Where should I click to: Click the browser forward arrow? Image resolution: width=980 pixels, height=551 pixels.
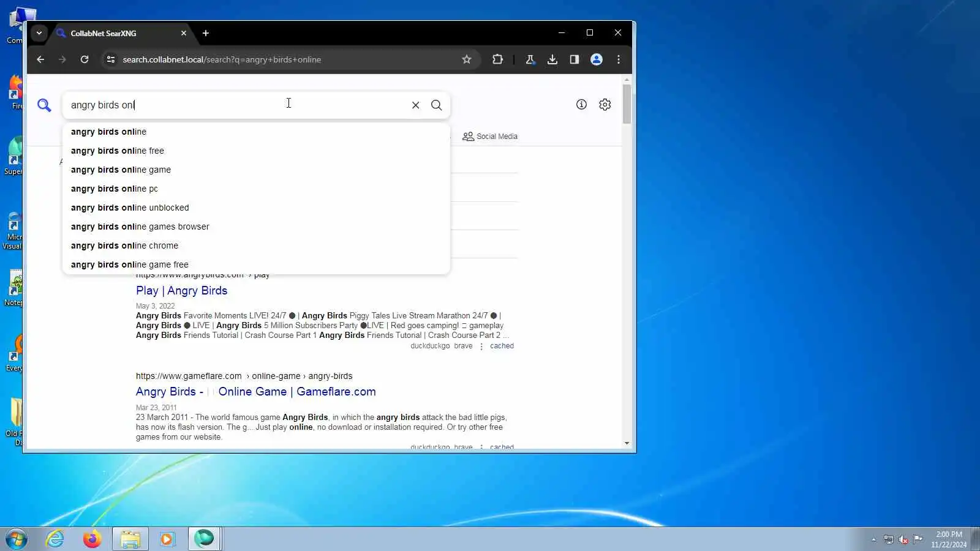(x=62, y=59)
